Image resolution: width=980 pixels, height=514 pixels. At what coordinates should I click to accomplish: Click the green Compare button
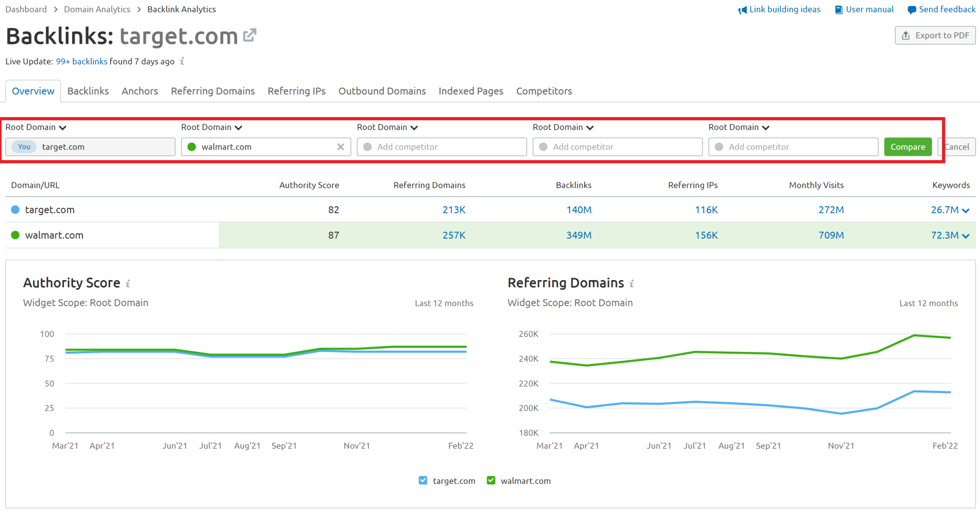(908, 147)
